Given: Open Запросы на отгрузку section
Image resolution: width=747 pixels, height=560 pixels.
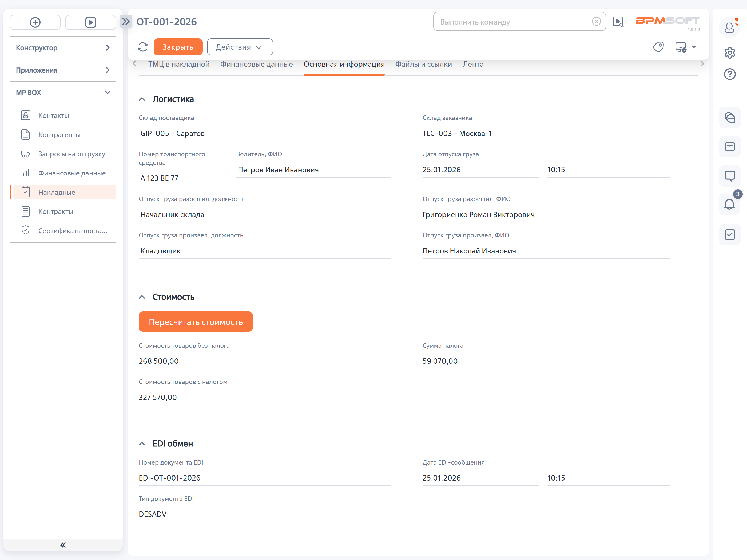Looking at the screenshot, I should (63, 154).
